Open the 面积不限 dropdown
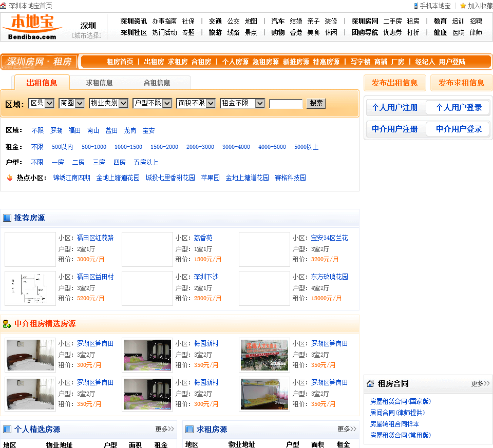The height and width of the screenshot is (448, 493). coord(196,103)
